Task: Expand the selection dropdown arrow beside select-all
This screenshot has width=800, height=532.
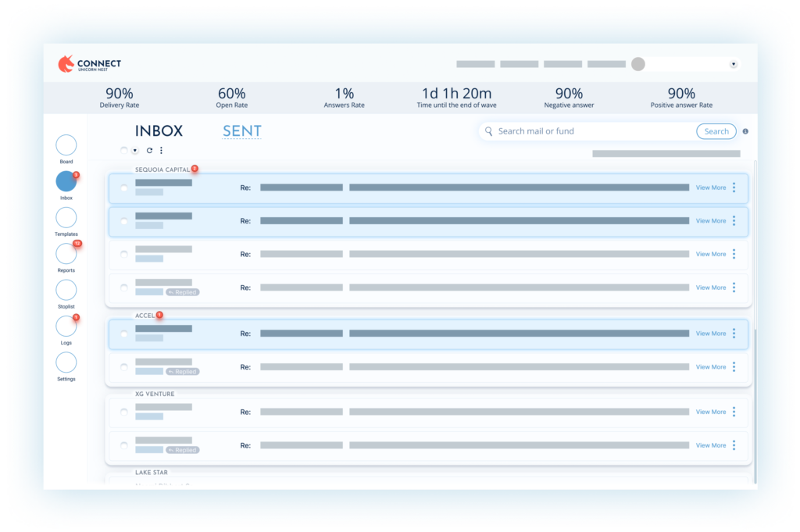Action: coord(135,151)
